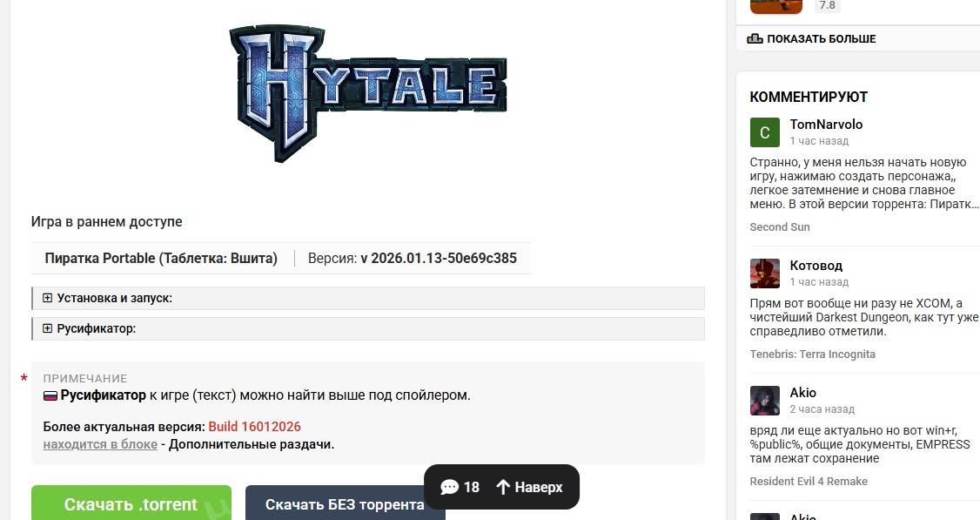The image size is (980, 520).
Task: Click the Hytale logo image
Action: point(368,94)
